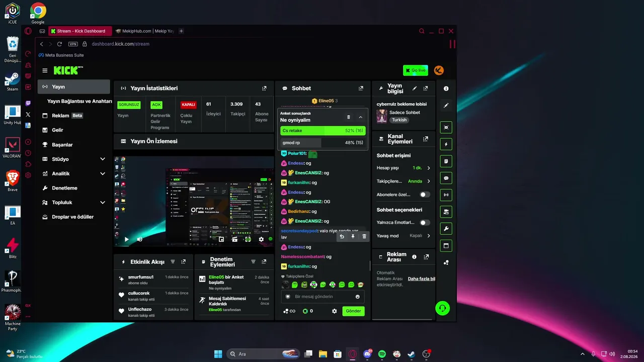The image size is (644, 362).
Task: Expand the Analitik sidebar section
Action: coord(103,174)
